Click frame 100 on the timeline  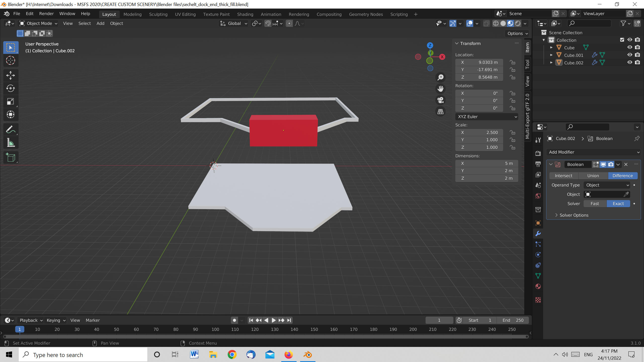[215, 329]
